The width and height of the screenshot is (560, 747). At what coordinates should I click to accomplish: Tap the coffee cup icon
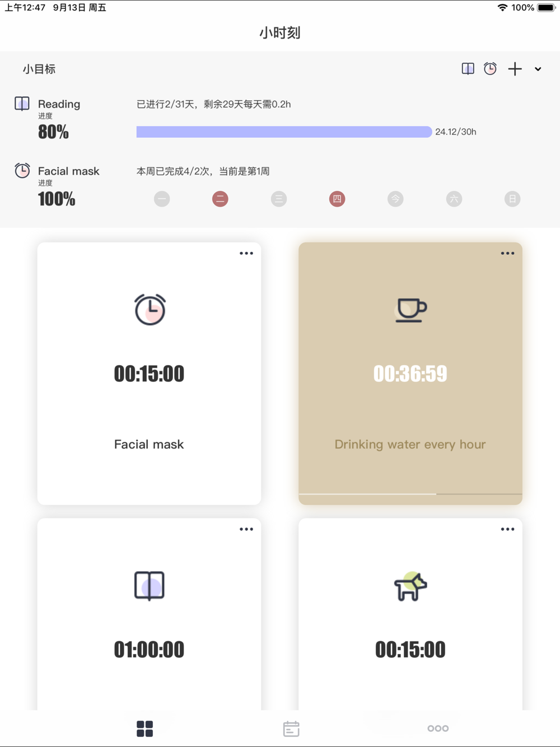(411, 310)
